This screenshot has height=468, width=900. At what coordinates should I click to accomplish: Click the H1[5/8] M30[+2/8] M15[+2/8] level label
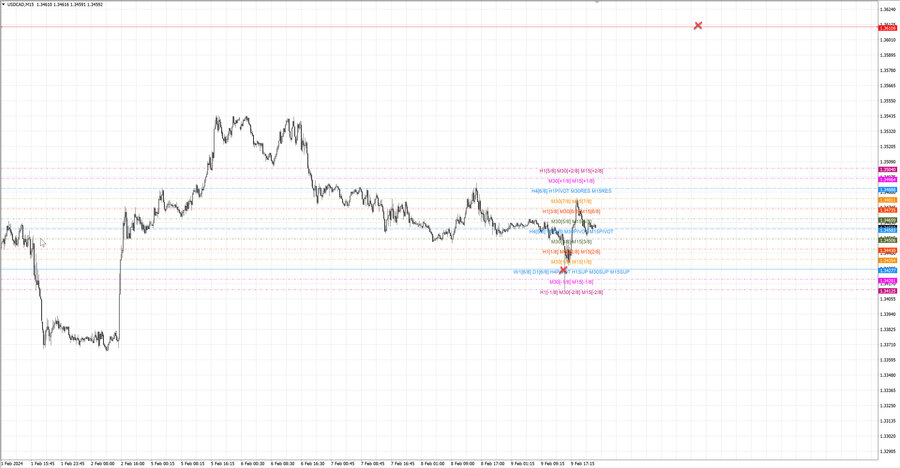click(571, 171)
